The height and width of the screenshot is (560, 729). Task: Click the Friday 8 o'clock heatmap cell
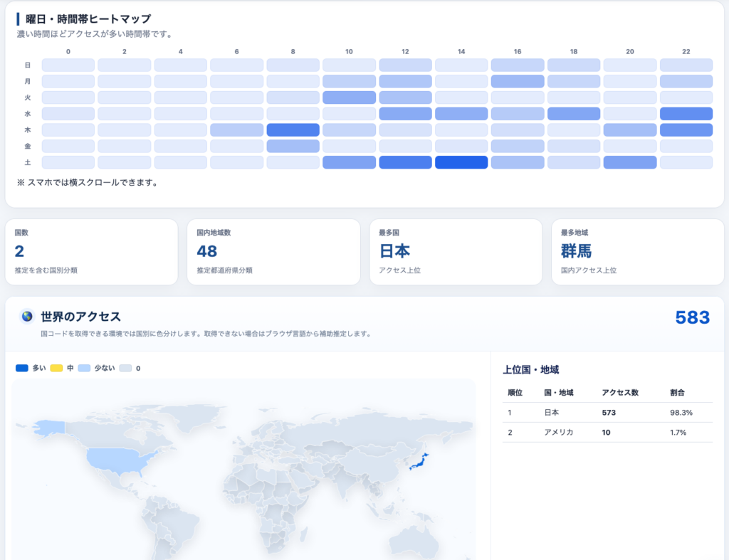(293, 146)
